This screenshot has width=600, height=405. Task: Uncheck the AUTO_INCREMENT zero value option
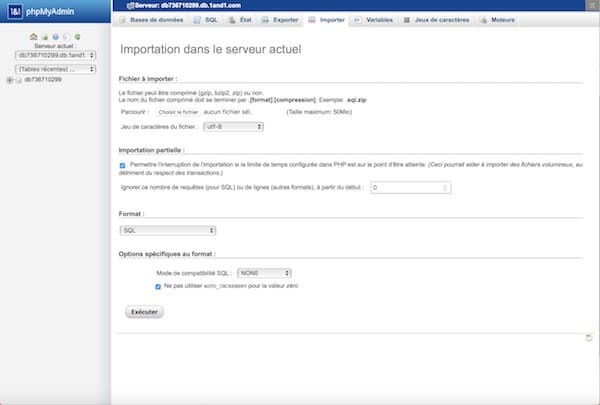pyautogui.click(x=158, y=286)
